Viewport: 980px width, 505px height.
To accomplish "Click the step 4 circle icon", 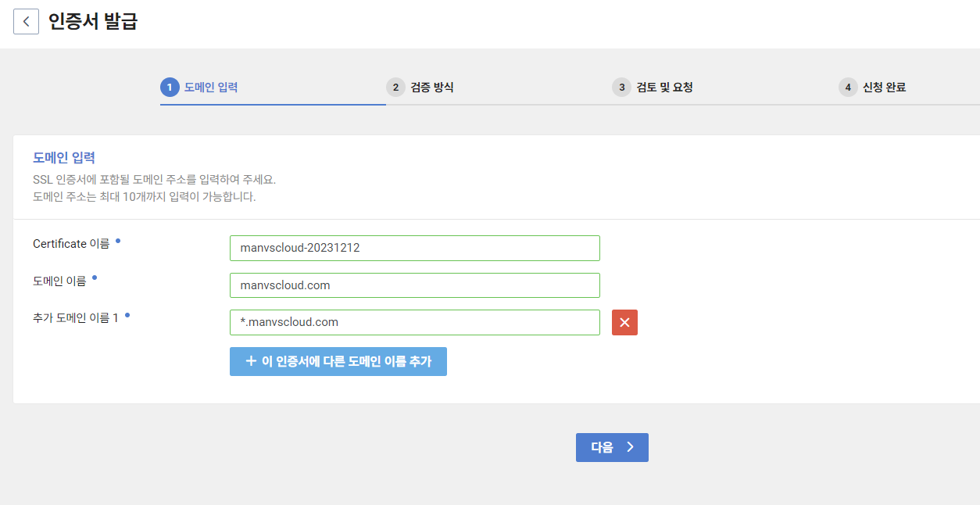I will (847, 87).
